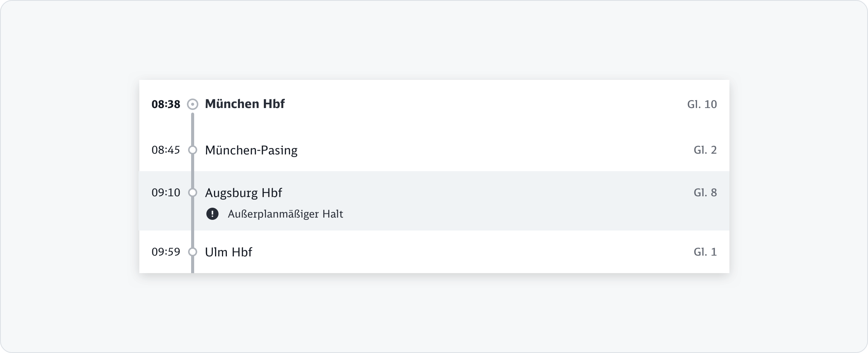The width and height of the screenshot is (868, 353).
Task: Click the 08:45 stop time
Action: [x=166, y=150]
